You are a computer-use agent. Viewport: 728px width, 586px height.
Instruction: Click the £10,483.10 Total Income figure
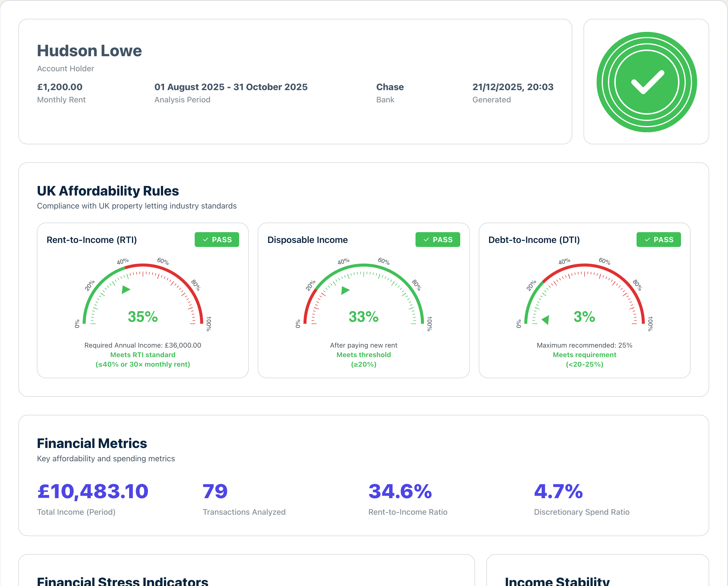pyautogui.click(x=92, y=491)
